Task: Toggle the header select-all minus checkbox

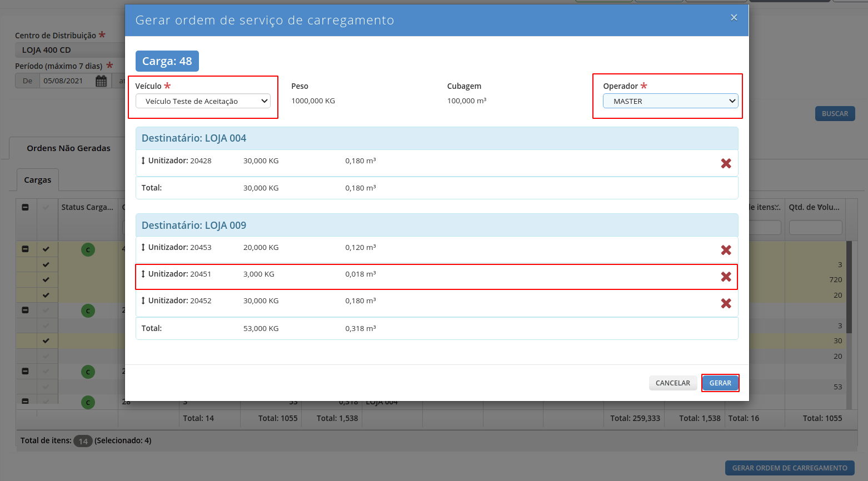Action: pyautogui.click(x=26, y=207)
